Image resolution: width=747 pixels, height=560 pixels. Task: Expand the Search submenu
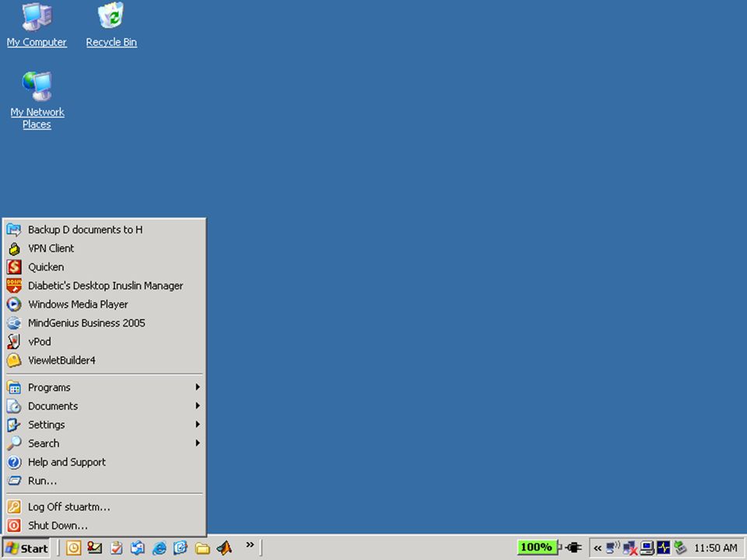click(x=104, y=443)
